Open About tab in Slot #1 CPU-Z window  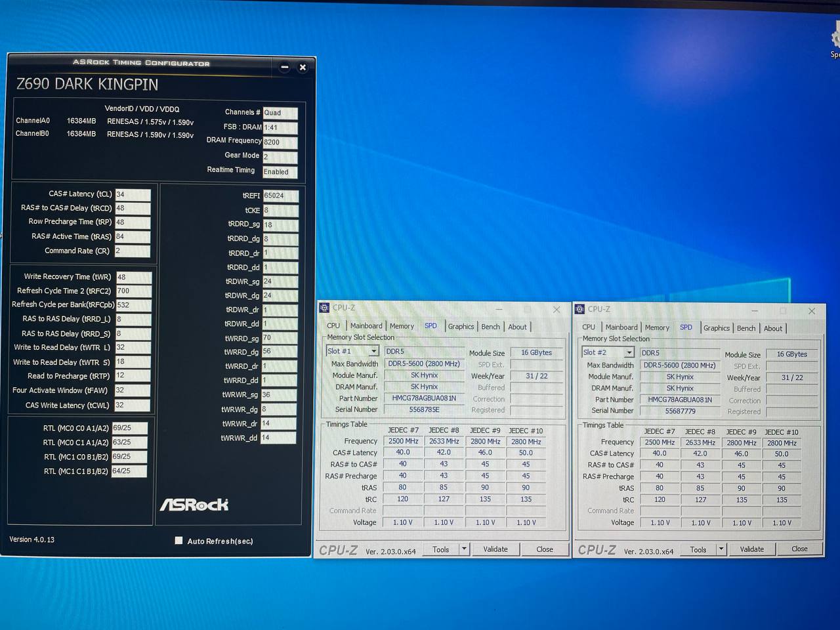coord(517,327)
